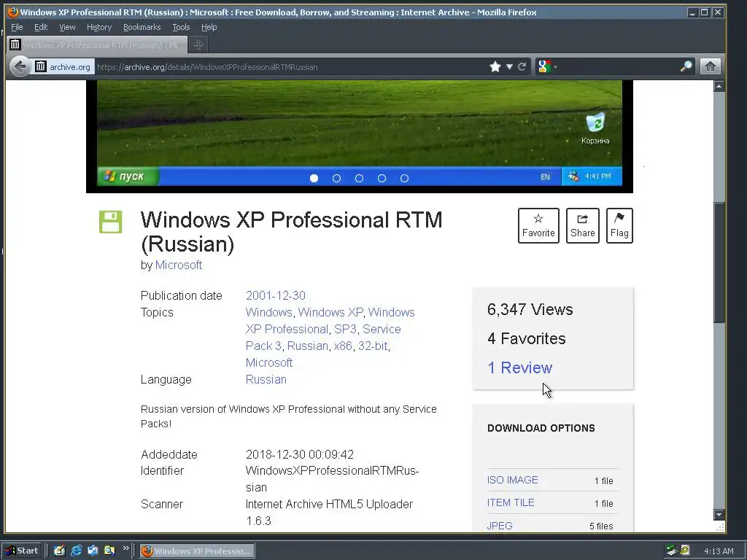Viewport: 747px width, 560px height.
Task: Open the Help menu
Action: coord(209,27)
